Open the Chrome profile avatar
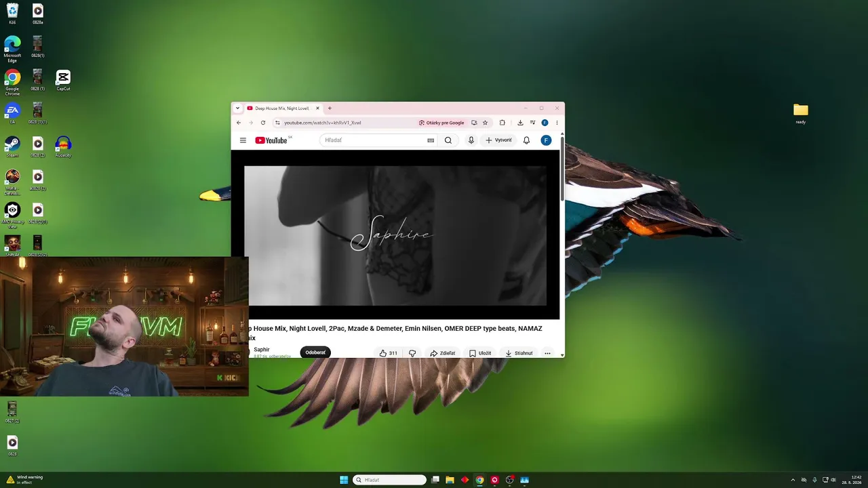 click(x=545, y=123)
